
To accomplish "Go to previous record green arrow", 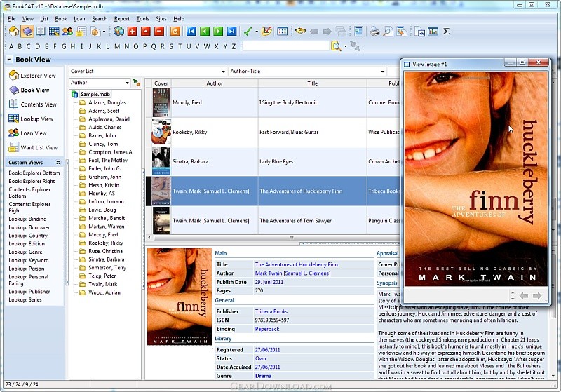I will click(205, 32).
